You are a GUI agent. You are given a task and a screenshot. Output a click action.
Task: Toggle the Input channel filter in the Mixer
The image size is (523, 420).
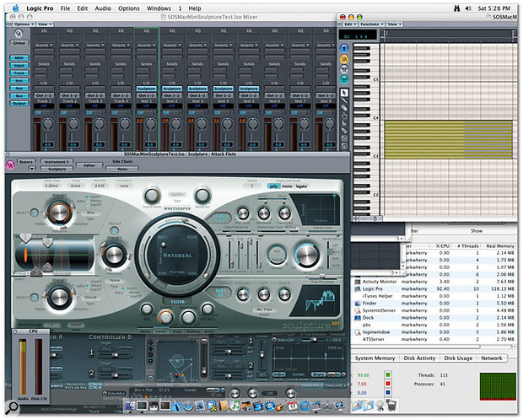[19, 66]
